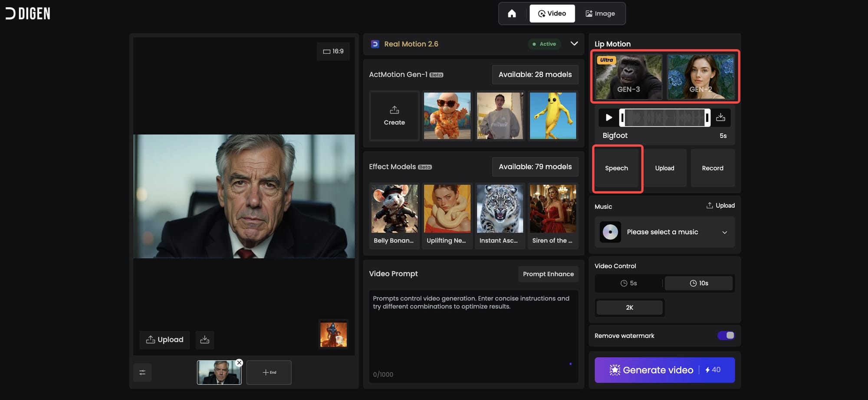The height and width of the screenshot is (400, 868).
Task: Open the 16:9 aspect ratio selector
Action: (333, 52)
